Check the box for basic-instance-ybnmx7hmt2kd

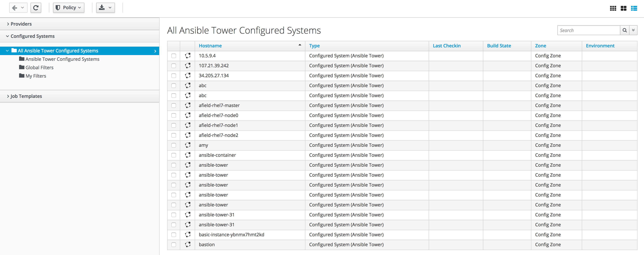pyautogui.click(x=174, y=235)
